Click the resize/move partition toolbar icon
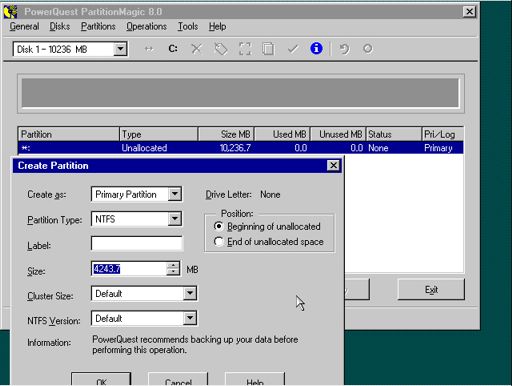512x386 pixels. (x=149, y=49)
